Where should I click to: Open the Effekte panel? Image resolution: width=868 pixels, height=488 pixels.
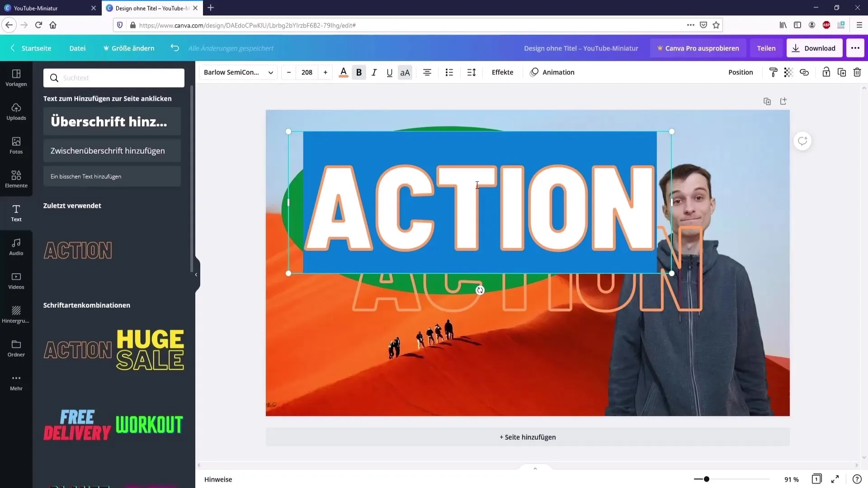[x=503, y=72]
